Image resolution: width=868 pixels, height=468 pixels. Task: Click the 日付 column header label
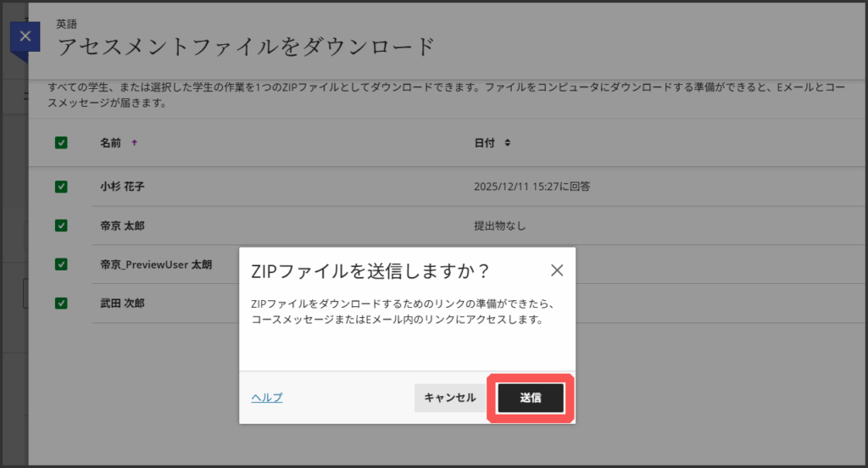[484, 143]
